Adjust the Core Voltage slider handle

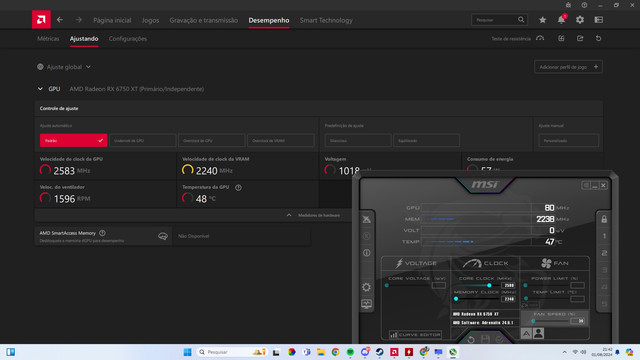click(387, 285)
